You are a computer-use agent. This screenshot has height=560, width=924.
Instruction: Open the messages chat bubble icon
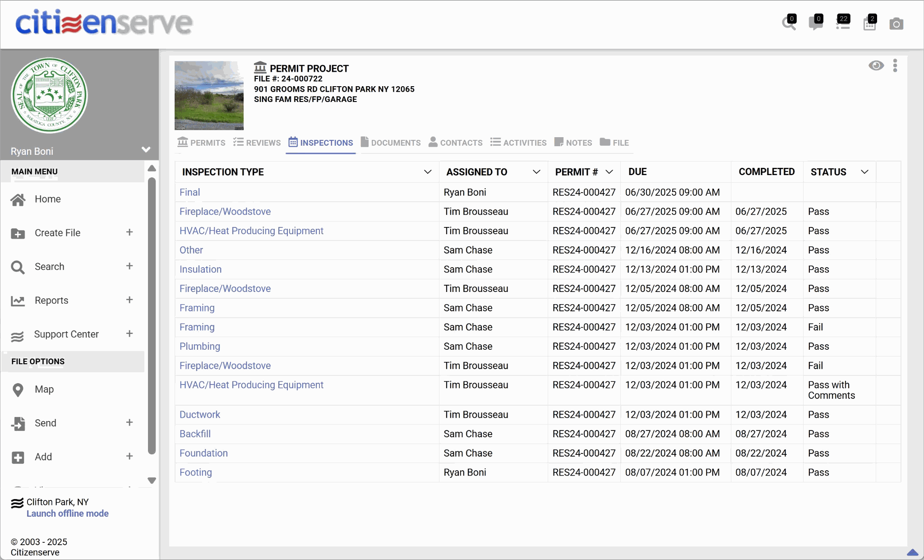[815, 23]
